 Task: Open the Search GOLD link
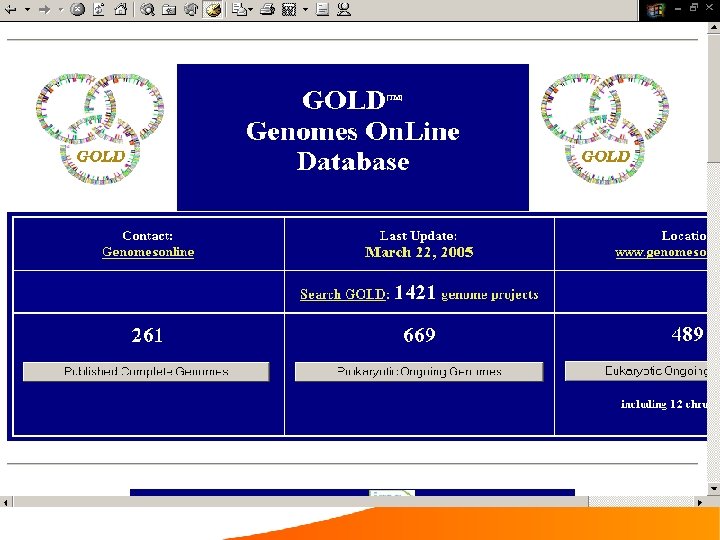point(343,294)
